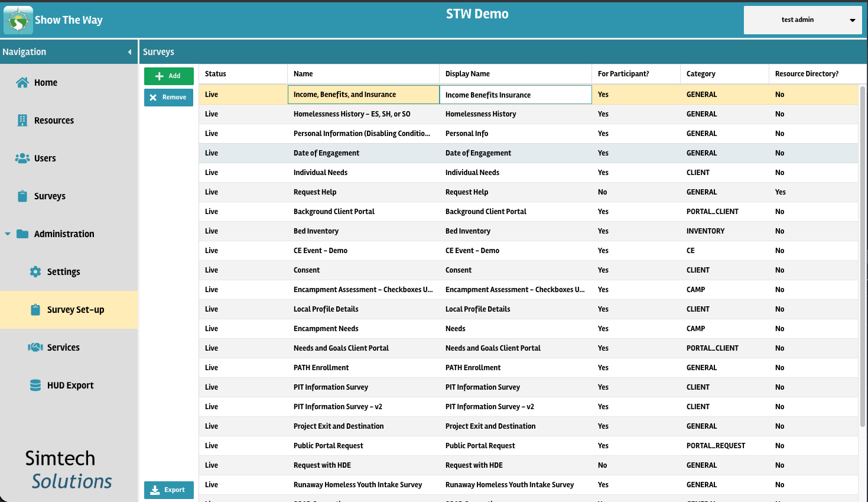The width and height of the screenshot is (868, 502).
Task: Click the Export button
Action: pyautogui.click(x=168, y=490)
